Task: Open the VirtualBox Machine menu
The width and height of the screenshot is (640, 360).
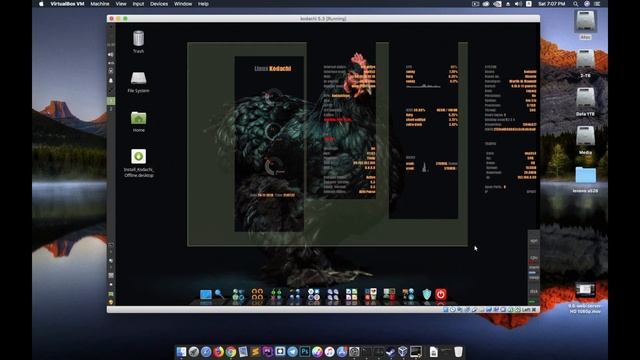Action: pyautogui.click(x=100, y=4)
